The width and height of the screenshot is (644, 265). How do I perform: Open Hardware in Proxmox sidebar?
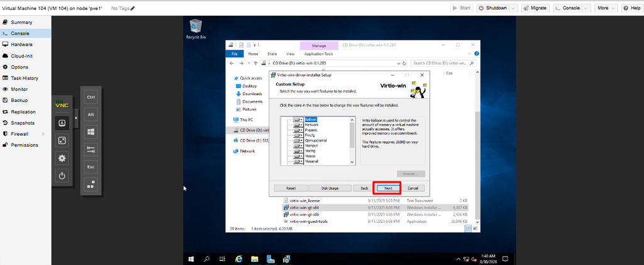pos(25,44)
